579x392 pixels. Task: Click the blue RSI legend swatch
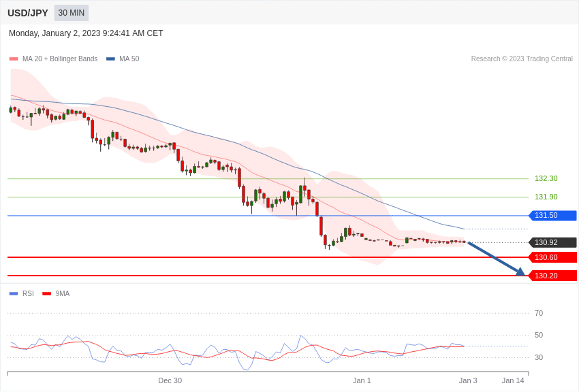[14, 294]
